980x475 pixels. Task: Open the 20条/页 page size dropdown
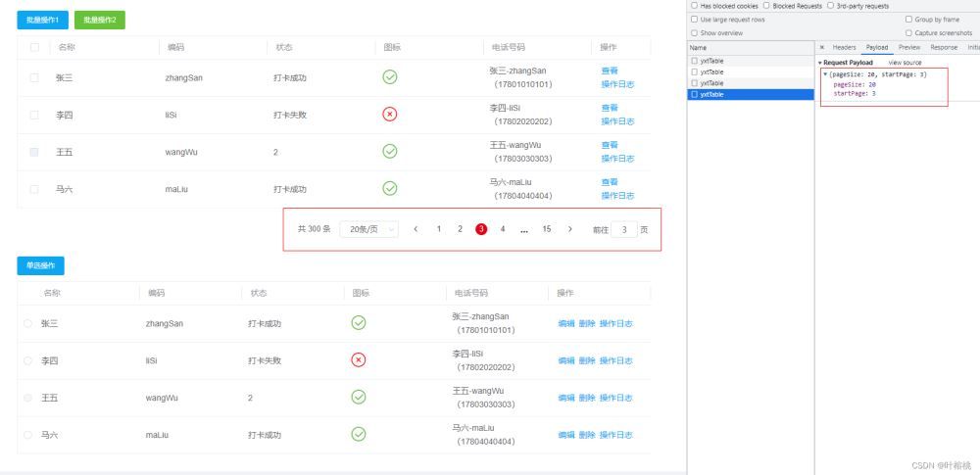368,229
